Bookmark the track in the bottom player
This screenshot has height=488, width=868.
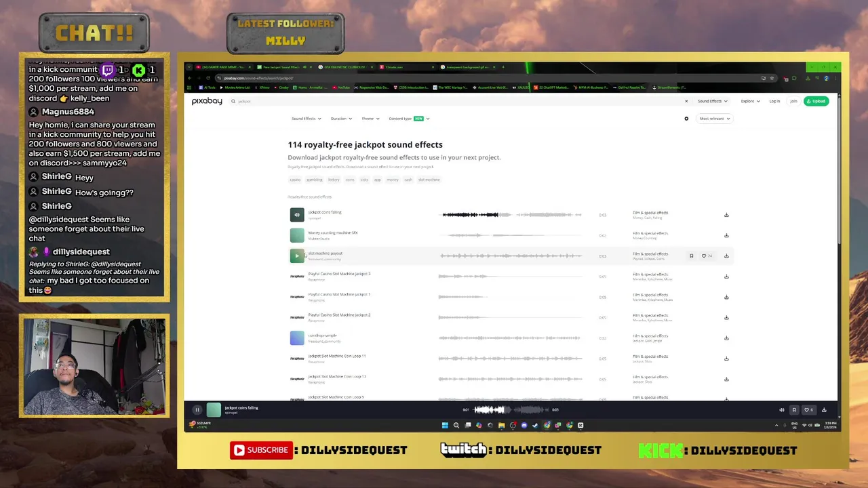click(x=794, y=409)
